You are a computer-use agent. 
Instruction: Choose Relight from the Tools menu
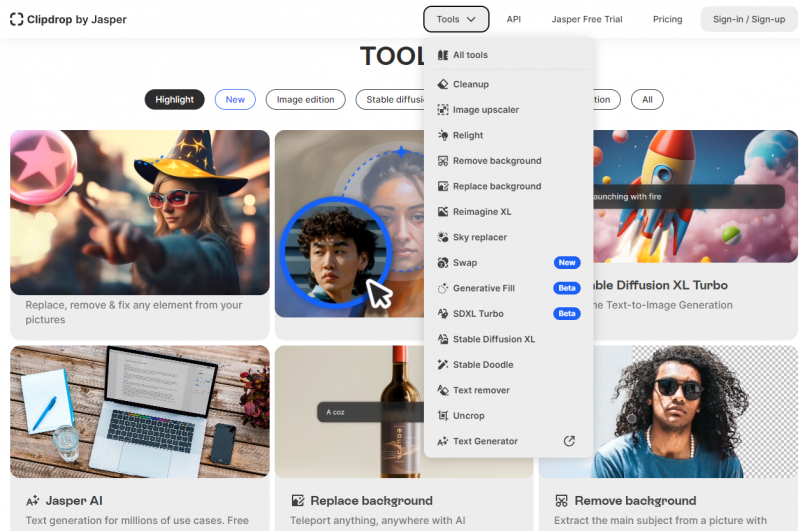pyautogui.click(x=508, y=135)
